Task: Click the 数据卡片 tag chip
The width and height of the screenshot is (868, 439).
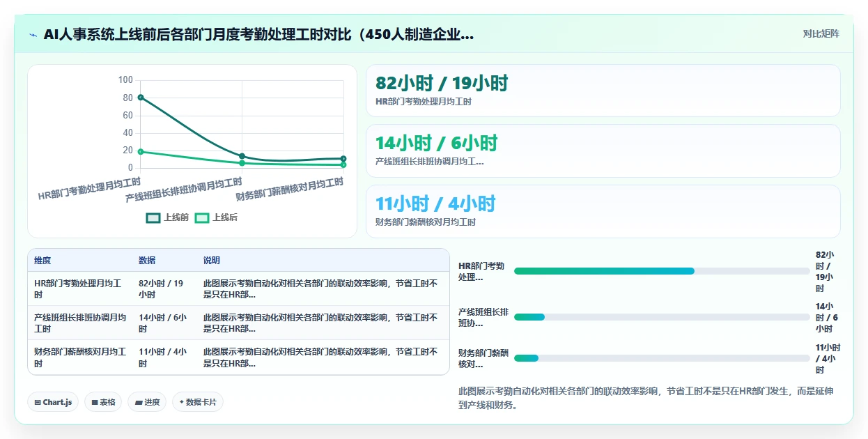Action: pyautogui.click(x=198, y=402)
